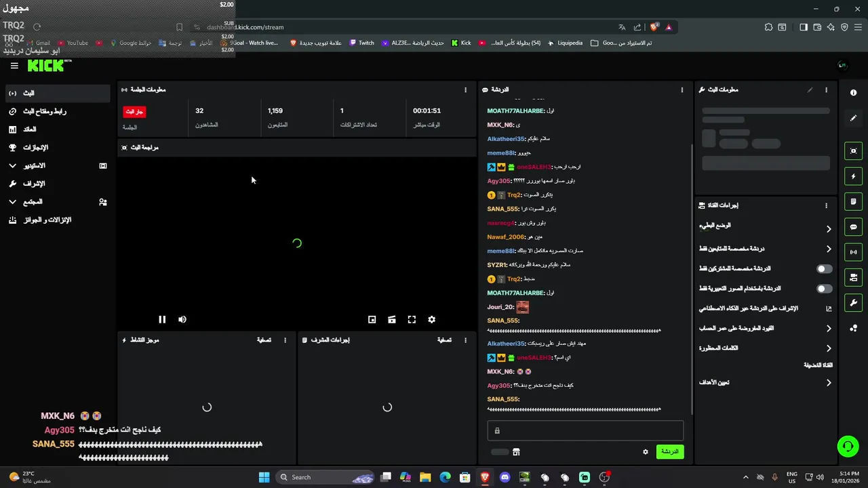
Task: Click the pencil edit icon in right rail
Action: [854, 118]
